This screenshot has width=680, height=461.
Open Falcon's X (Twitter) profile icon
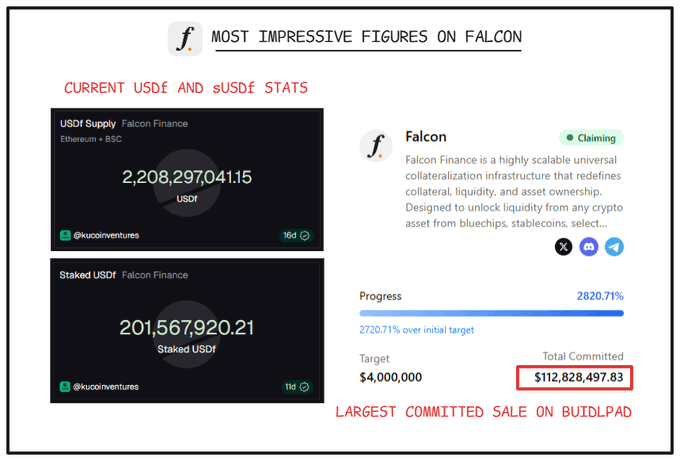(564, 246)
